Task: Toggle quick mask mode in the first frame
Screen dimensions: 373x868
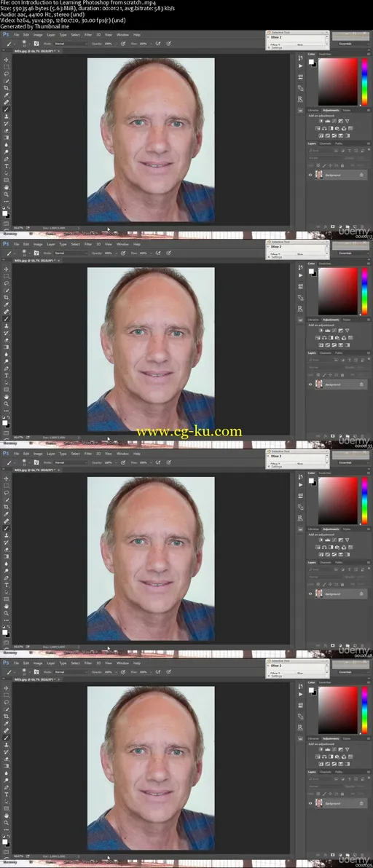Action: 6,224
